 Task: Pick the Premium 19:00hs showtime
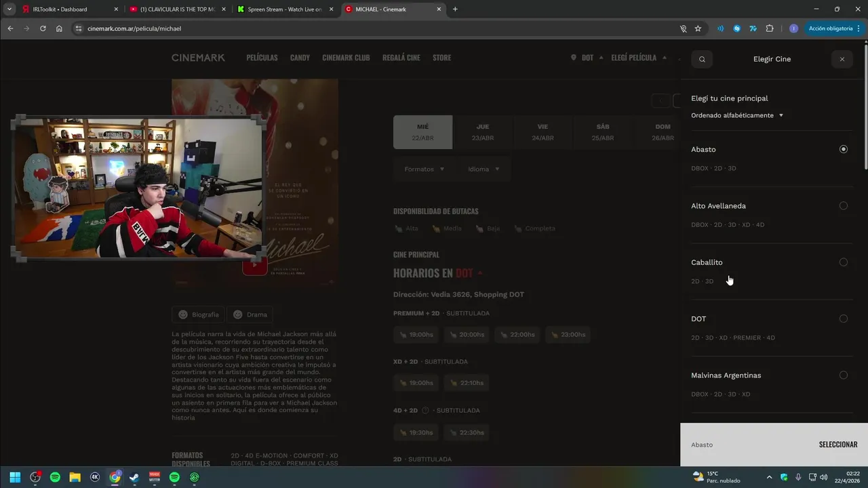pos(416,334)
